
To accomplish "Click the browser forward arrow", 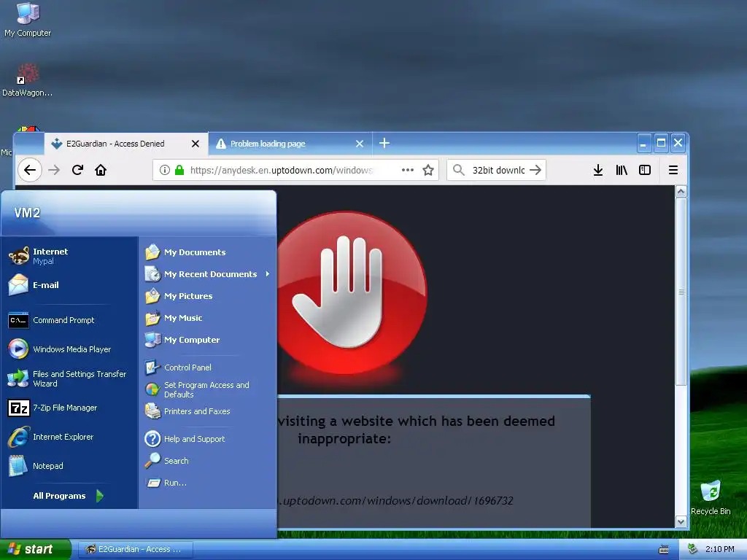I will [54, 170].
